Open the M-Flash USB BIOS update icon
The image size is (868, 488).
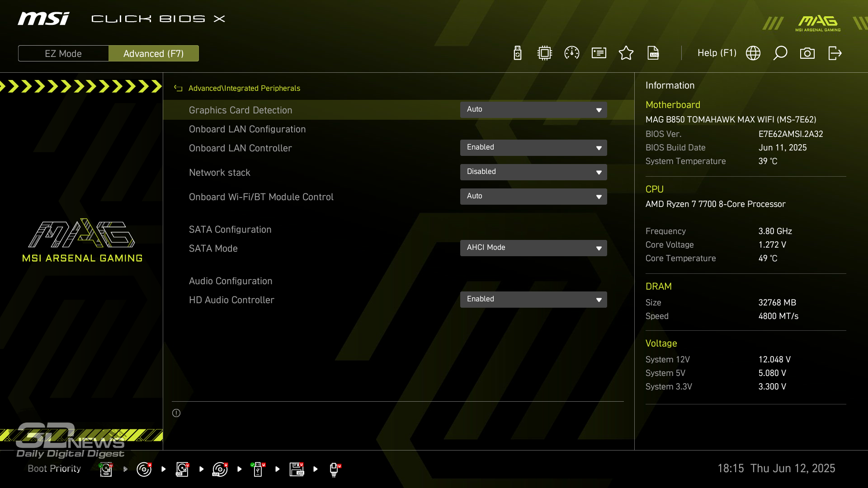[x=518, y=53]
